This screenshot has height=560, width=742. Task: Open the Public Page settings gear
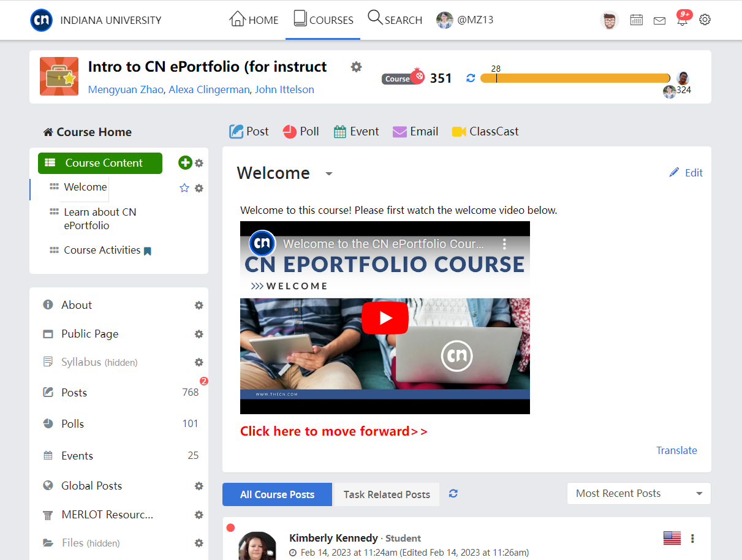(x=199, y=334)
